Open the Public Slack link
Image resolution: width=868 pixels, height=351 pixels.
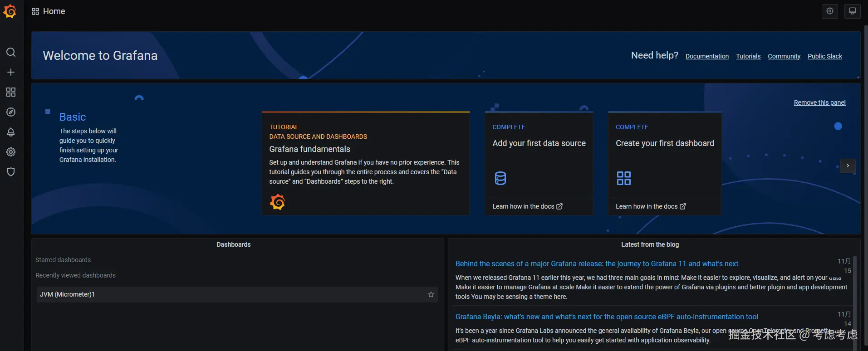point(825,56)
